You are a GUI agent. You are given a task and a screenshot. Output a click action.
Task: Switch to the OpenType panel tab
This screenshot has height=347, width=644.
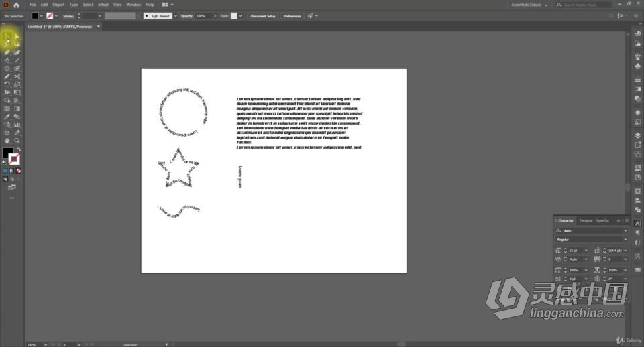coord(602,220)
